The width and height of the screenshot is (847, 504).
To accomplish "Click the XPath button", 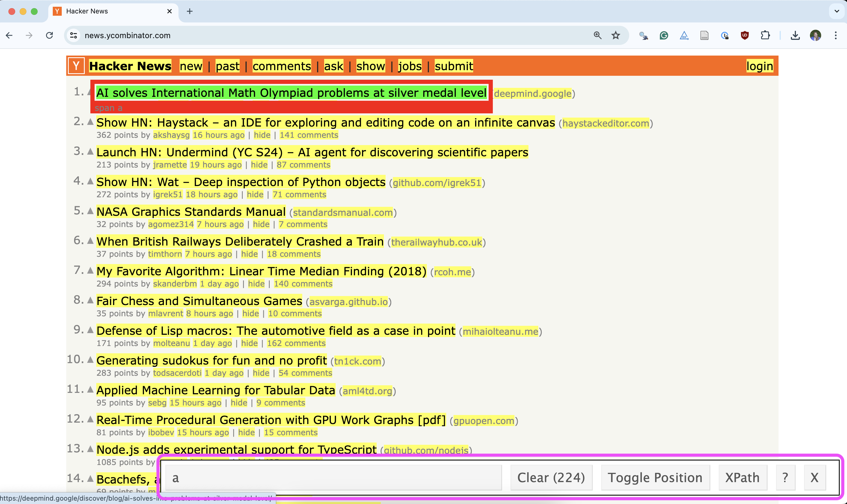I will [742, 478].
